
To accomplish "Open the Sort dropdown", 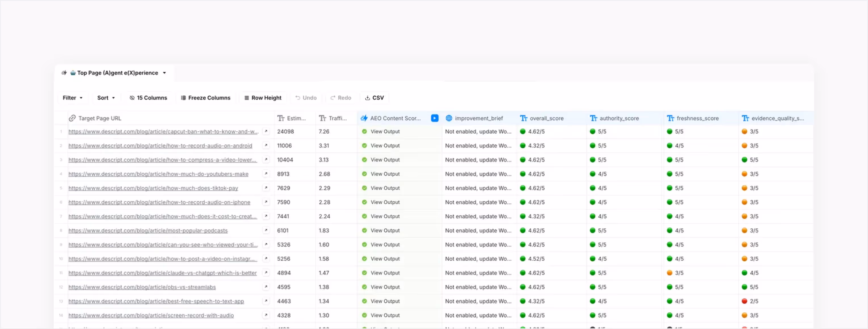I will (x=106, y=98).
